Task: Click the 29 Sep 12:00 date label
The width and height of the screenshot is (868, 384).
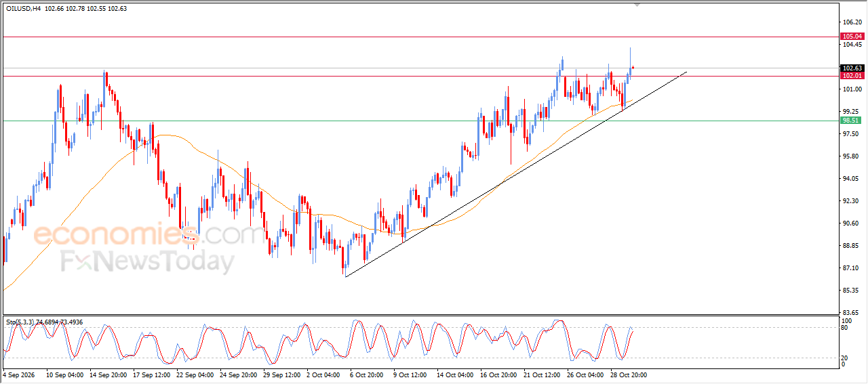Action: pos(283,374)
